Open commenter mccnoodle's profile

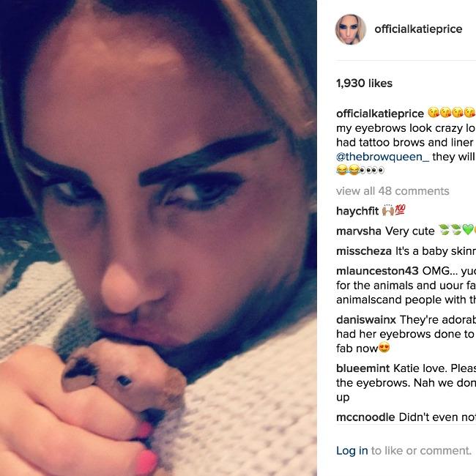coord(365,417)
